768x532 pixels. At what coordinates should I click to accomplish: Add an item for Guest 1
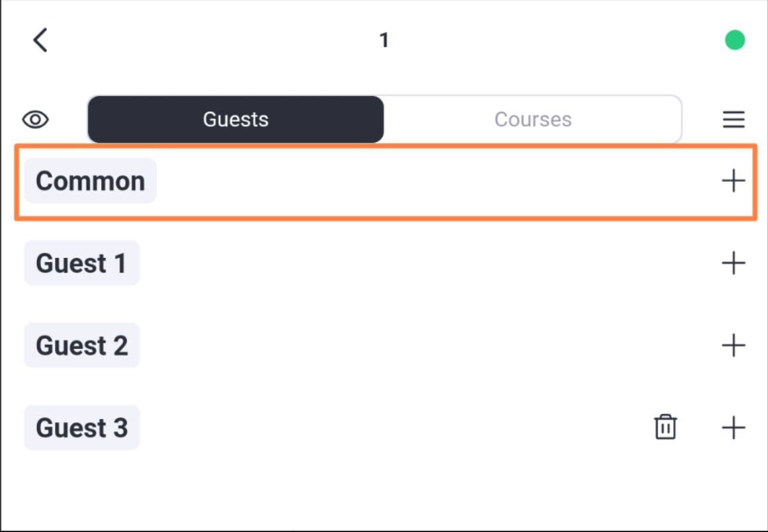pos(733,263)
